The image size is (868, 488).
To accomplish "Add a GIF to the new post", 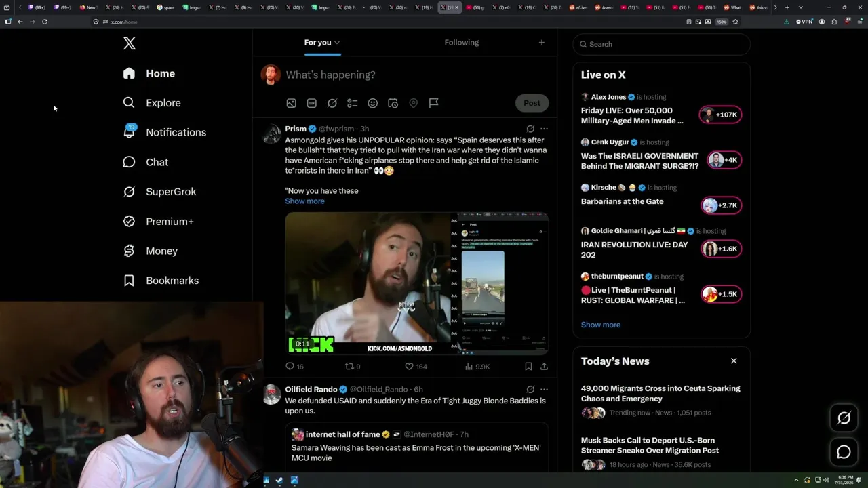I will coord(311,103).
